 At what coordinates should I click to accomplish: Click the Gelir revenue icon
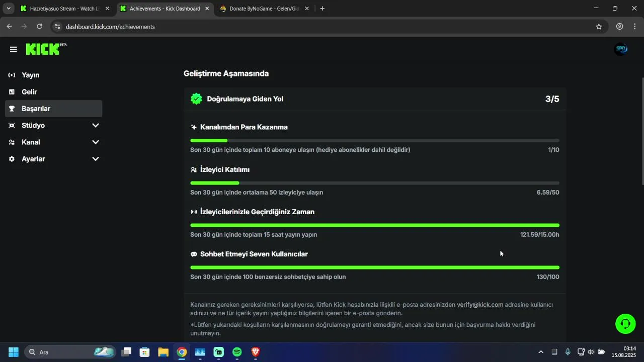point(12,92)
